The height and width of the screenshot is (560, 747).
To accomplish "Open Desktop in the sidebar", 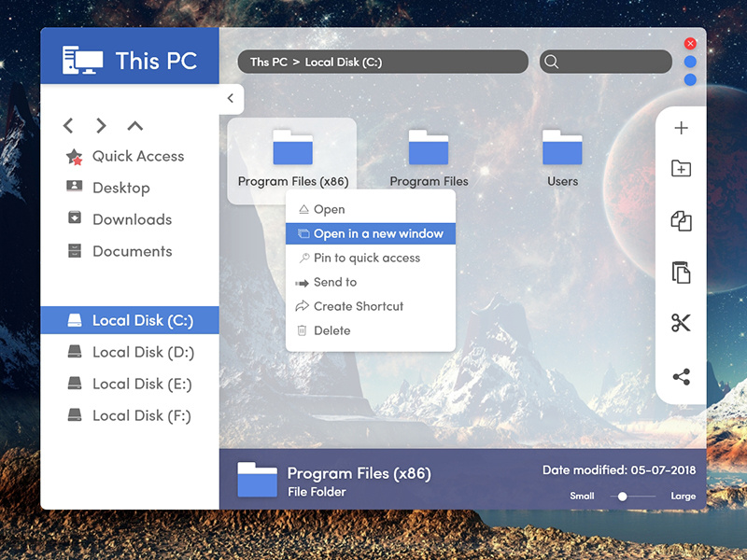I will (108, 188).
